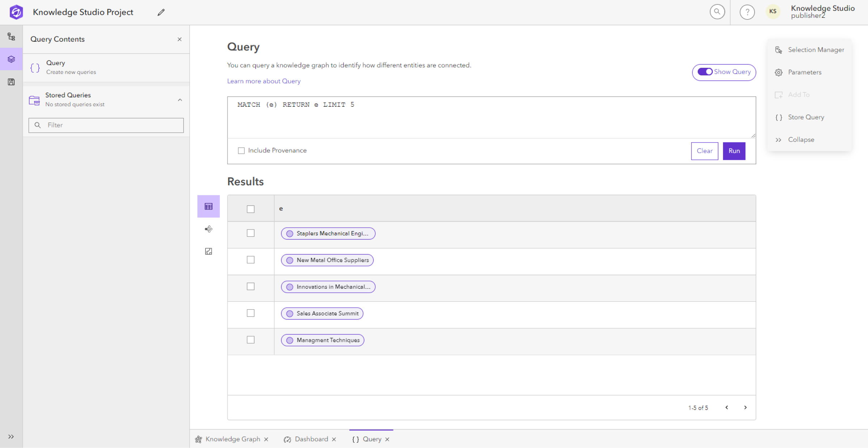
Task: Click the canvas/whiteboard view icon
Action: tap(208, 251)
